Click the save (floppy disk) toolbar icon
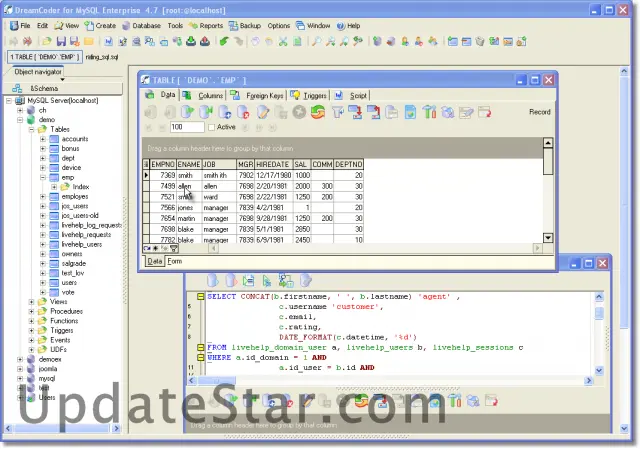The width and height of the screenshot is (640, 449). tap(61, 41)
